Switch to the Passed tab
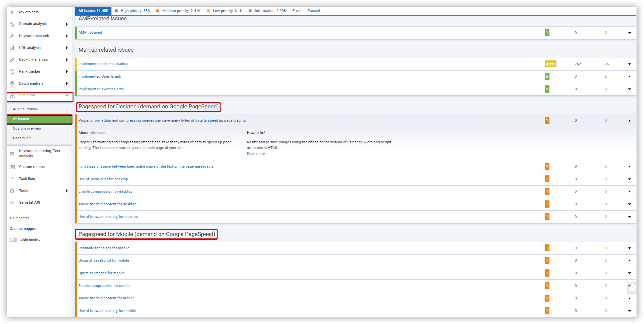644x324 pixels. tap(313, 11)
